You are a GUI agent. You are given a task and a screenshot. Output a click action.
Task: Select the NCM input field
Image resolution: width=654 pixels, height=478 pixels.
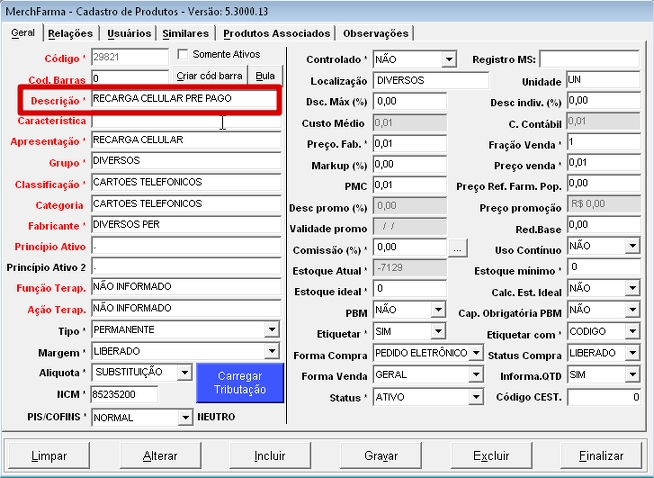tap(125, 395)
